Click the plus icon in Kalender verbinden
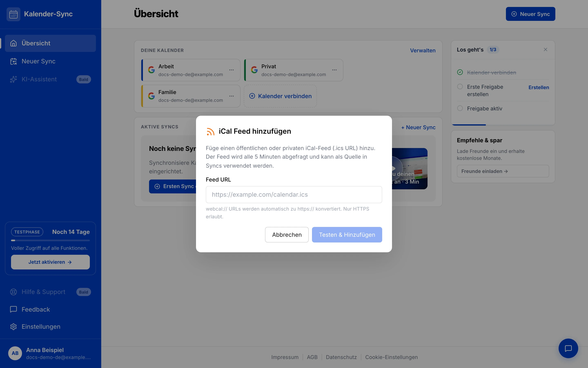The width and height of the screenshot is (588, 368). coord(252,96)
